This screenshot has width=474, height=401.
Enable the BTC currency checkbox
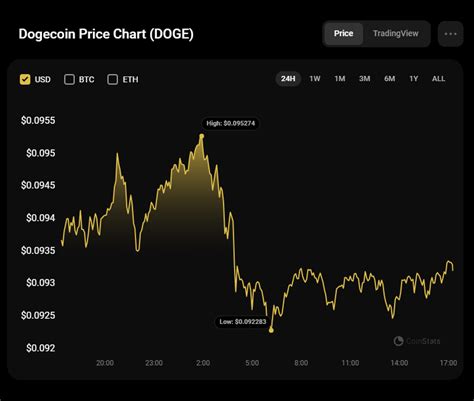(x=69, y=79)
